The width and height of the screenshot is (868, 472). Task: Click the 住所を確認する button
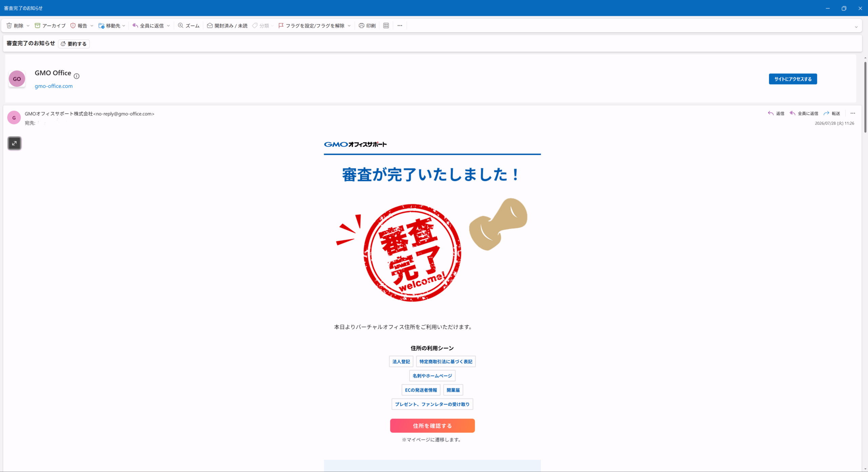(x=432, y=426)
